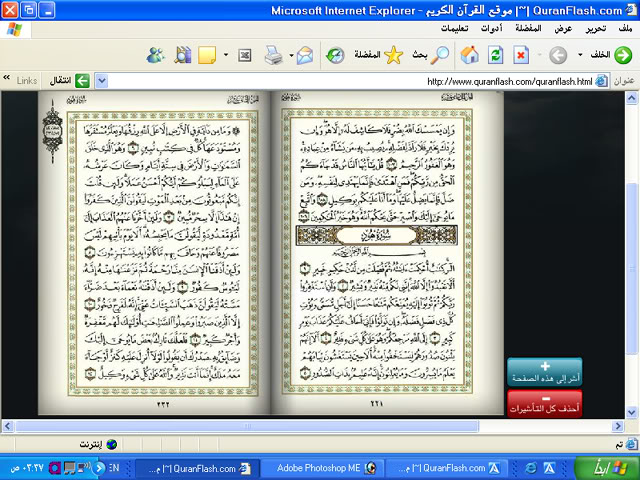This screenshot has height=480, width=640.
Task: Click the Mail envelope icon
Action: click(305, 55)
